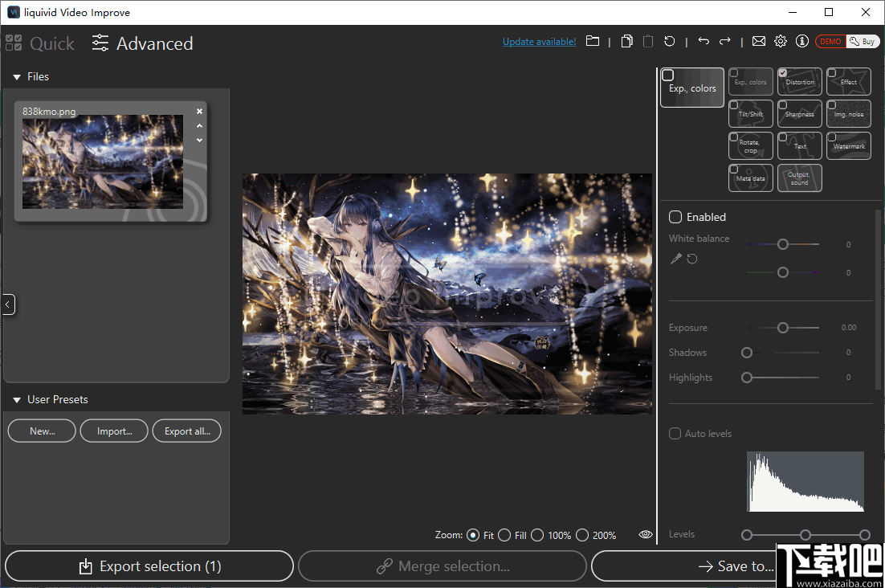Viewport: 885px width, 588px height.
Task: Open the Output, sound settings
Action: click(x=799, y=178)
